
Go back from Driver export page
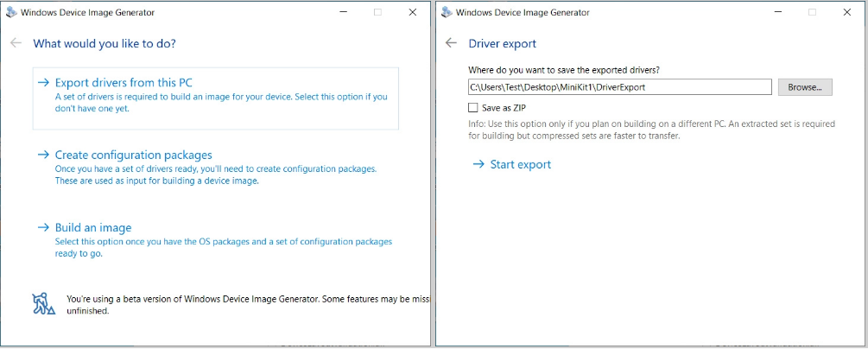[x=451, y=42]
